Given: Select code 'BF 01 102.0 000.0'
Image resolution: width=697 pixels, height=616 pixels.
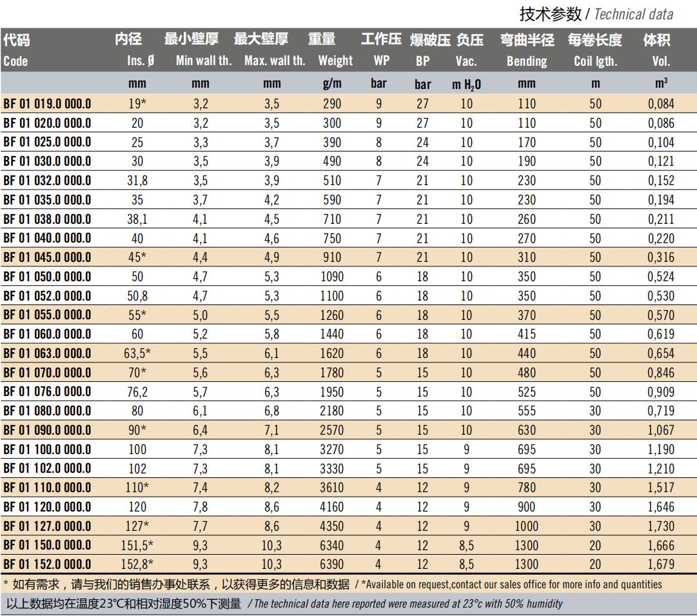Looking at the screenshot, I should pyautogui.click(x=47, y=468).
